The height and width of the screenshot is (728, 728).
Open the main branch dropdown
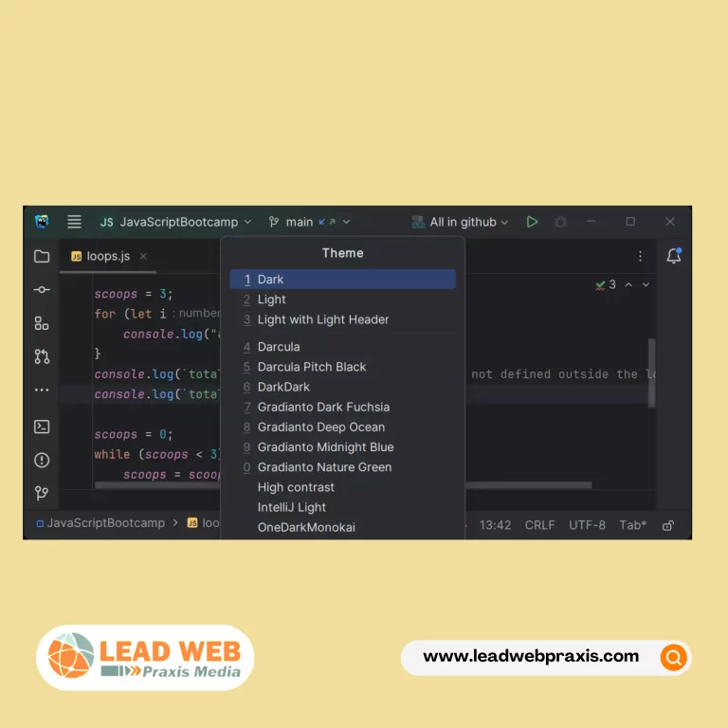[x=309, y=222]
